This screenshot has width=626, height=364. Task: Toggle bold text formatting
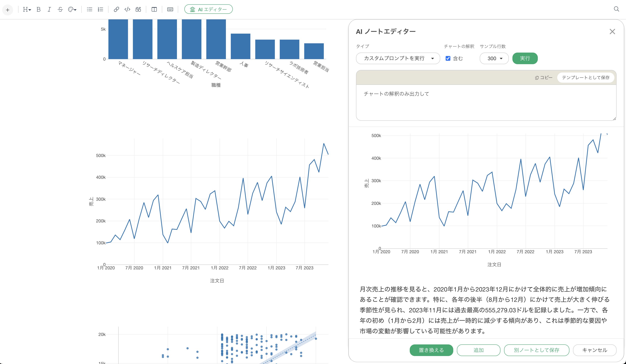tap(38, 9)
